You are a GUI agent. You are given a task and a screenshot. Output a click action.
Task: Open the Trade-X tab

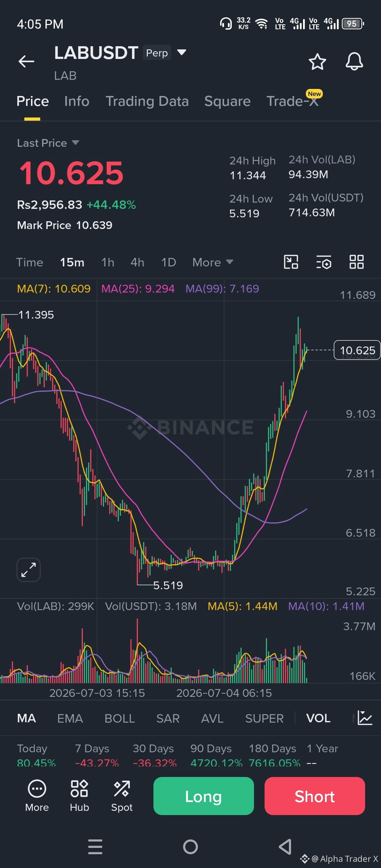click(x=293, y=101)
